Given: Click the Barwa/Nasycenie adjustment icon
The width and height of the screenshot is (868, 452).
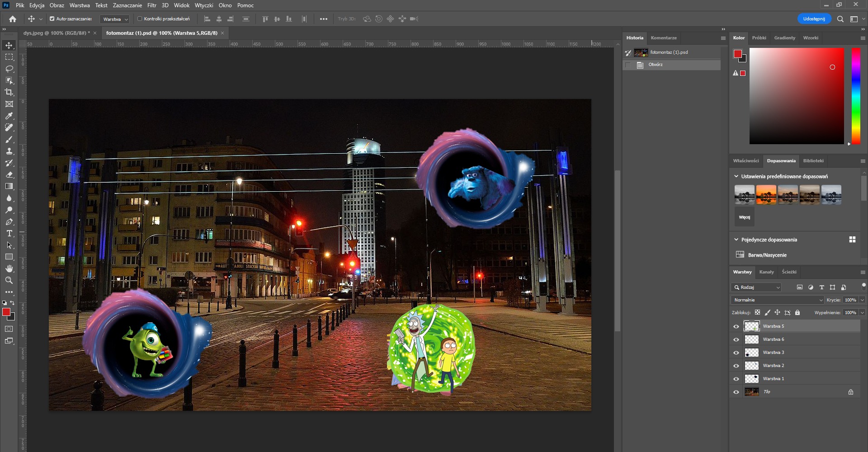Looking at the screenshot, I should [x=740, y=255].
